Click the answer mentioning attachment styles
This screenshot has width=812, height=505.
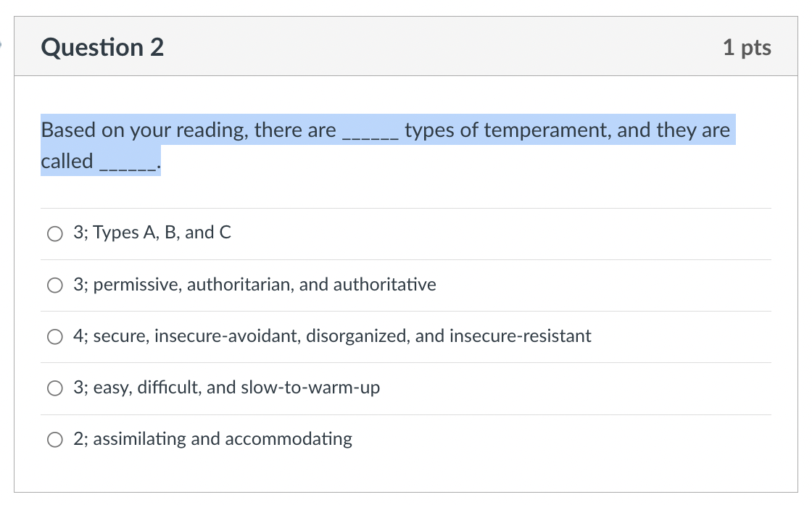point(332,336)
